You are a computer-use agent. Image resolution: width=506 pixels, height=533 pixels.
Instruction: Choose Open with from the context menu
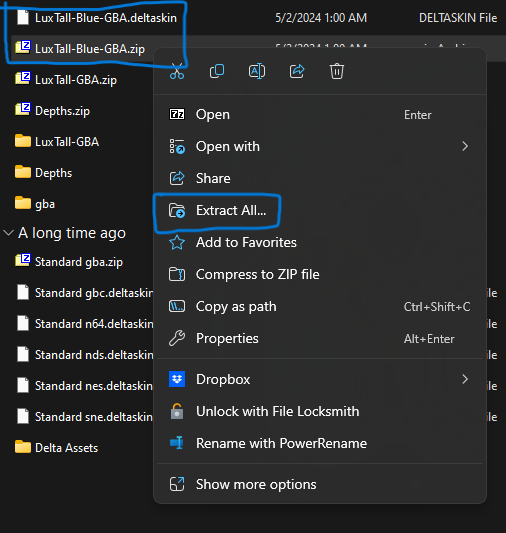320,147
